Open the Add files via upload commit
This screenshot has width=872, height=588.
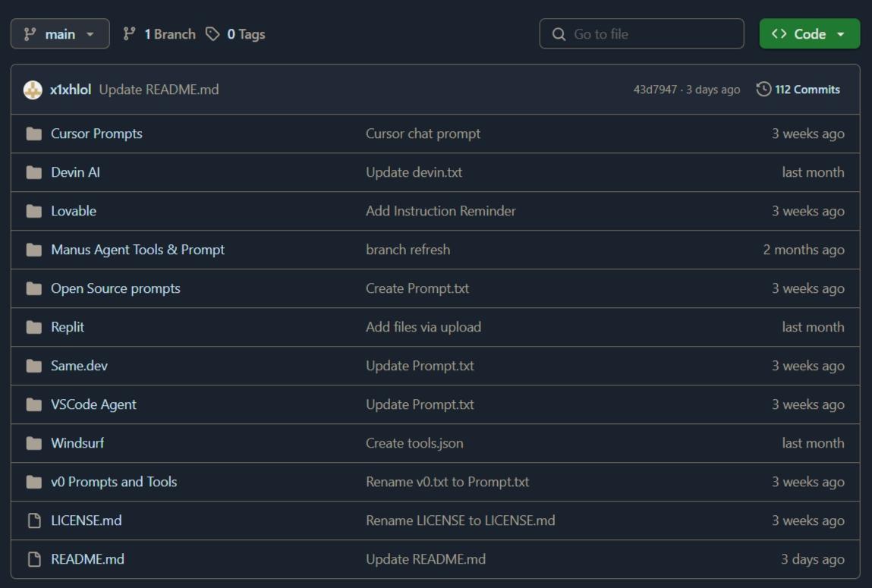(x=423, y=327)
